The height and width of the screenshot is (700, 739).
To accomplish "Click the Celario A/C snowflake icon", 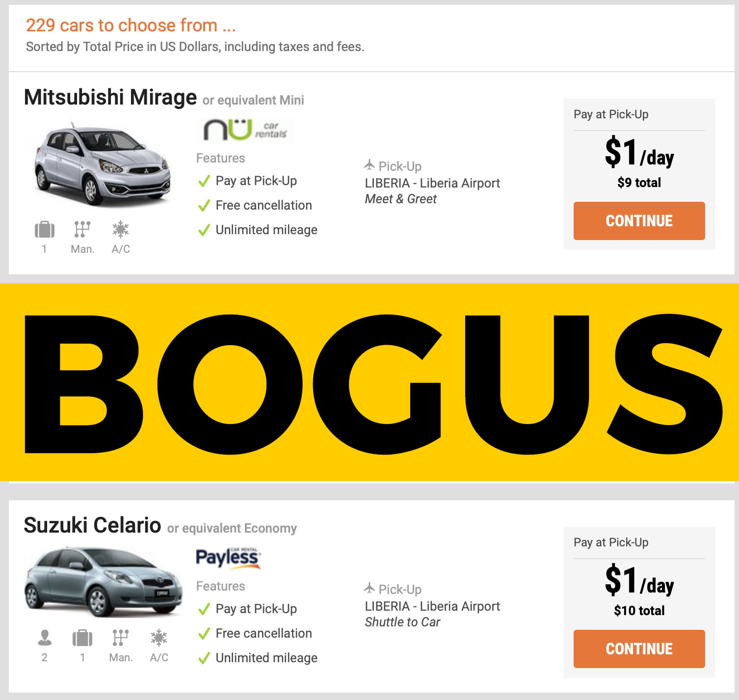I will [x=159, y=638].
